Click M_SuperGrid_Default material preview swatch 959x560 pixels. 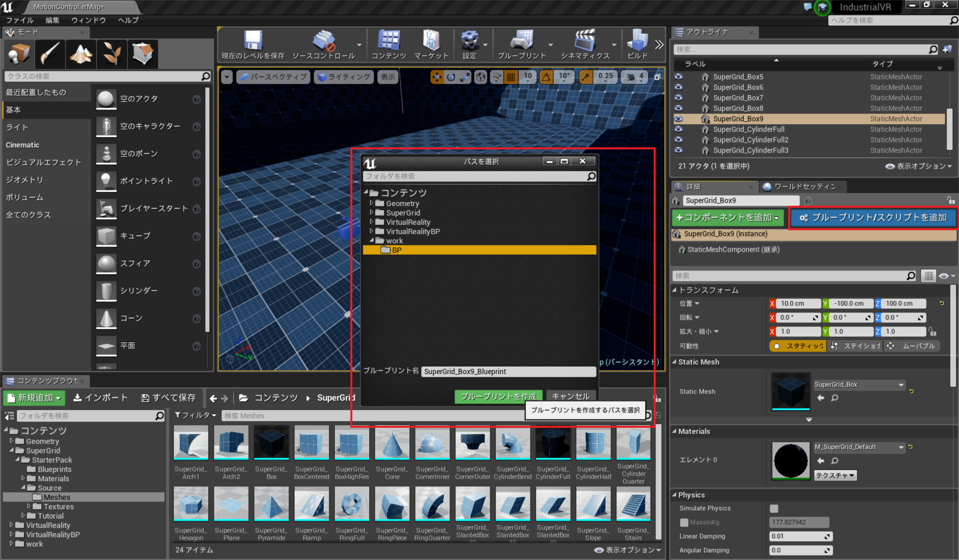pos(791,460)
